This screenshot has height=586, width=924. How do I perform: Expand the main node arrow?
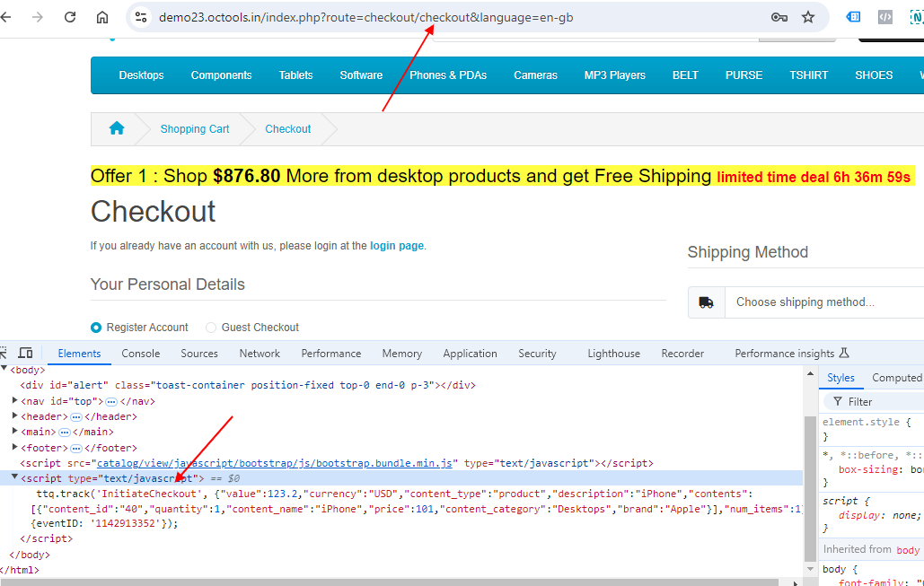(15, 431)
